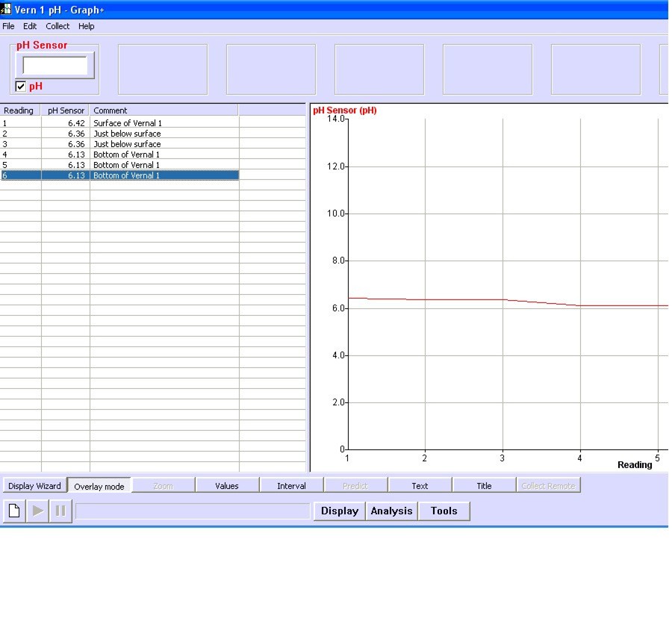The height and width of the screenshot is (636, 672).
Task: Open the Collect menu
Action: coord(57,26)
